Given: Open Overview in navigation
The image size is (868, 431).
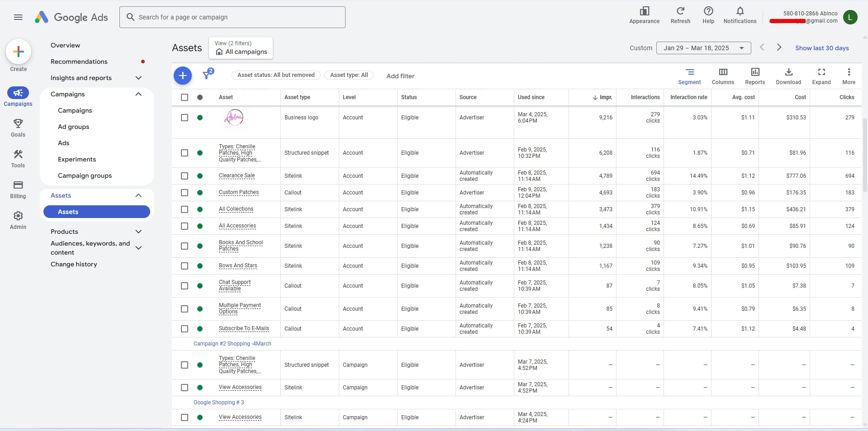Looking at the screenshot, I should pos(65,45).
